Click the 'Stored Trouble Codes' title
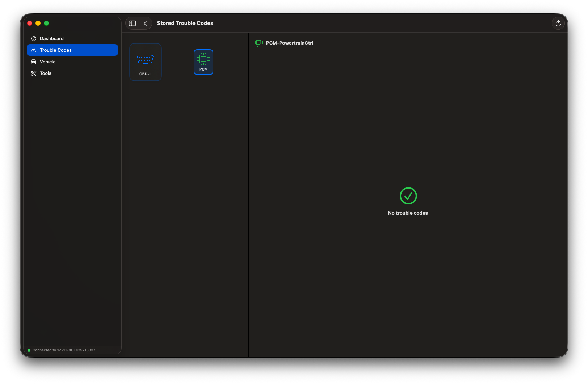Screen dimensions: 588x384 click(185, 23)
